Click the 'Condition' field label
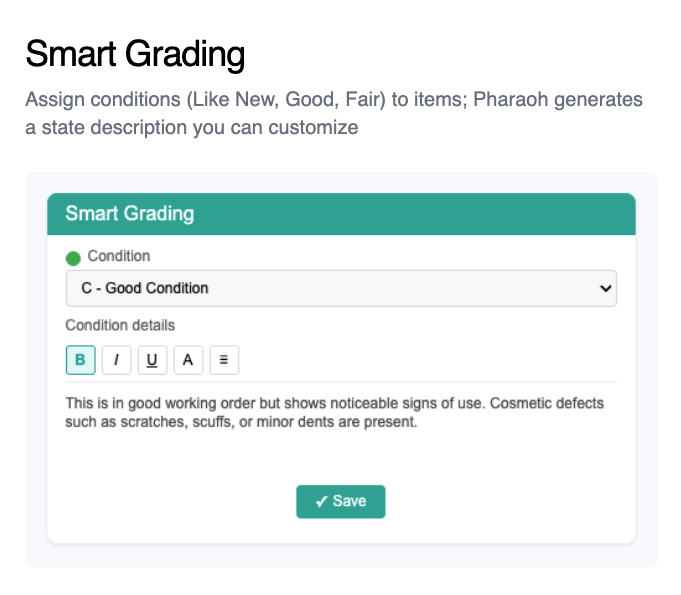This screenshot has width=681, height=595. coord(119,256)
